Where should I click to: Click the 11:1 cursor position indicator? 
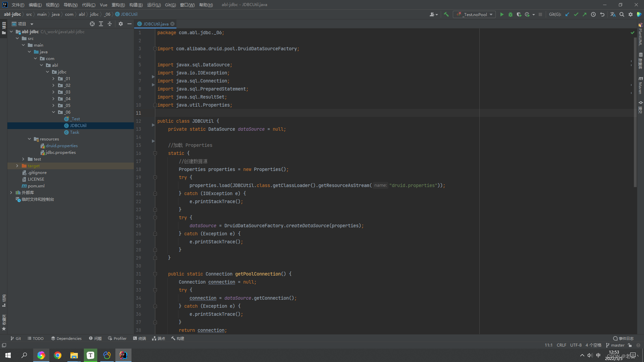click(x=548, y=345)
